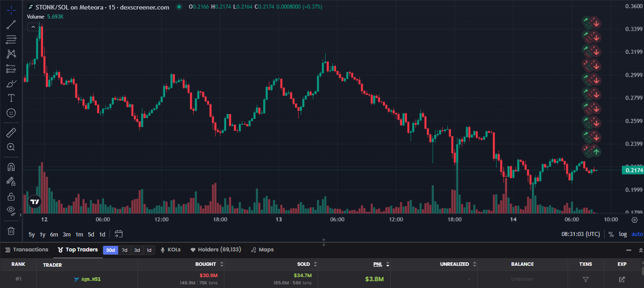Click the TradingView logo badge
The image size is (644, 288).
tap(34, 202)
